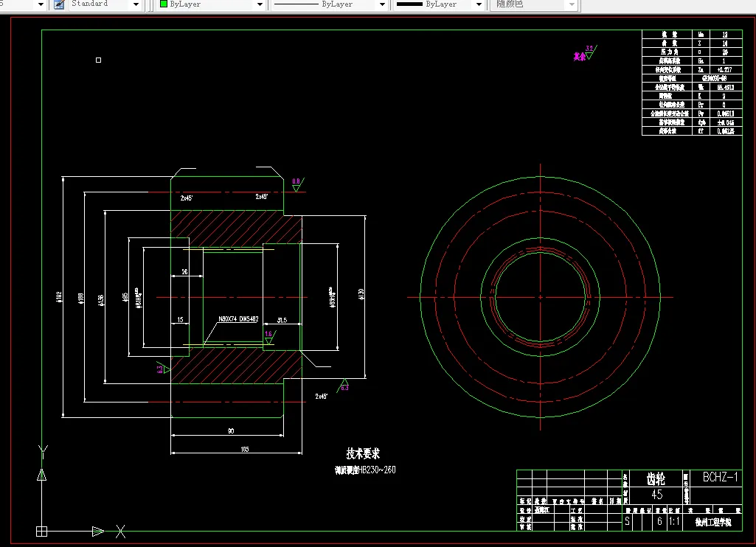The height and width of the screenshot is (547, 756).
Task: Select the ø130 diameter dimension text
Action: click(x=361, y=294)
